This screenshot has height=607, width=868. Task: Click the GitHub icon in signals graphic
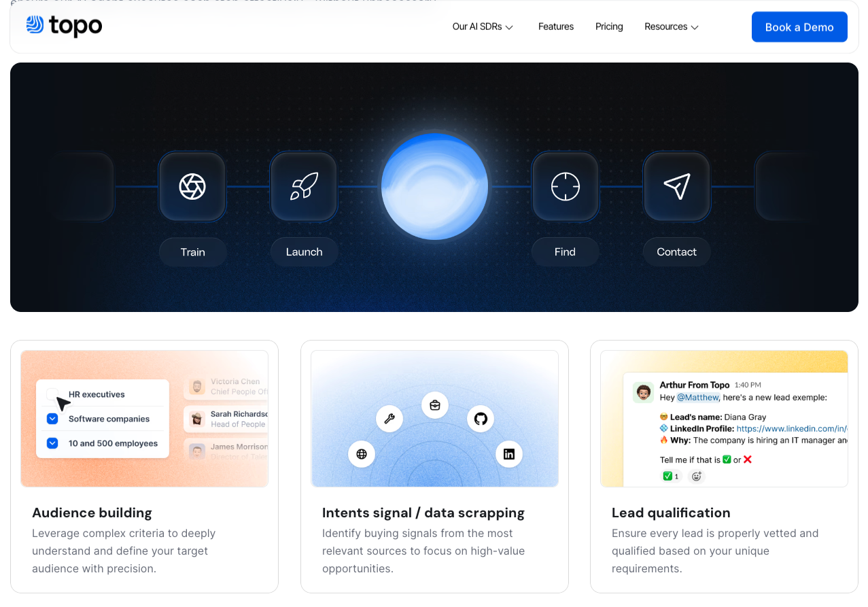(x=481, y=419)
